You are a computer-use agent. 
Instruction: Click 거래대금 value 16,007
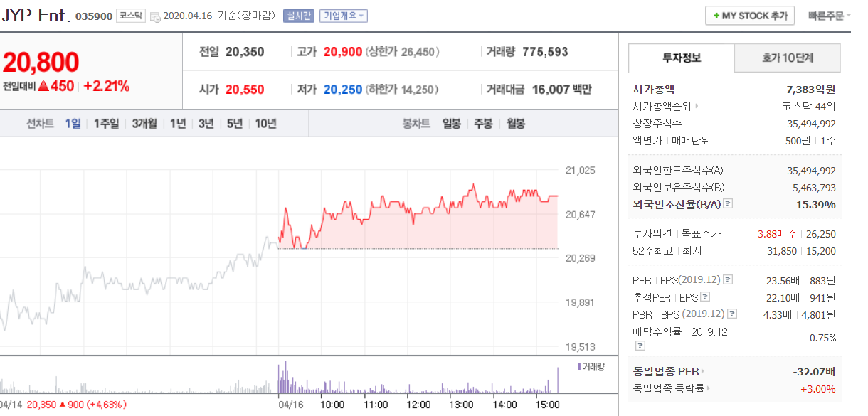[549, 90]
